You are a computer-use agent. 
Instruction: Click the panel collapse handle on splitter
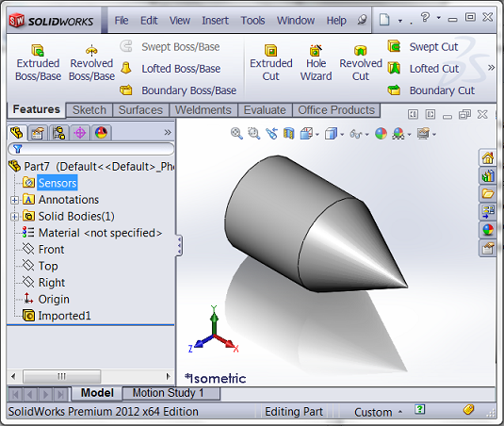[179, 245]
